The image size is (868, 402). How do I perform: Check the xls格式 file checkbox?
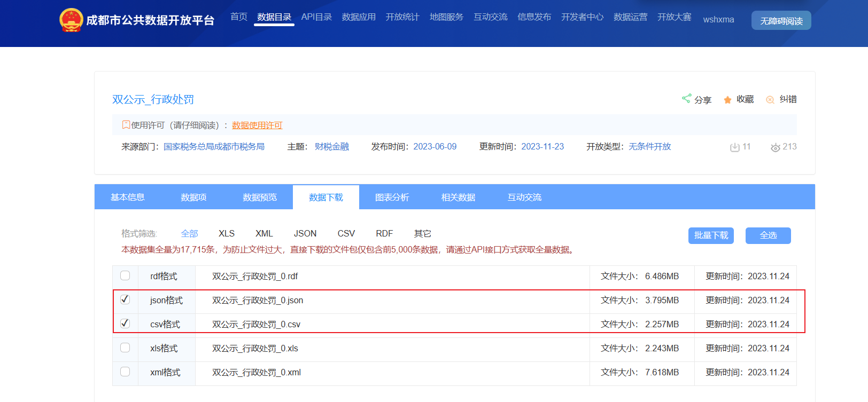[x=125, y=348]
